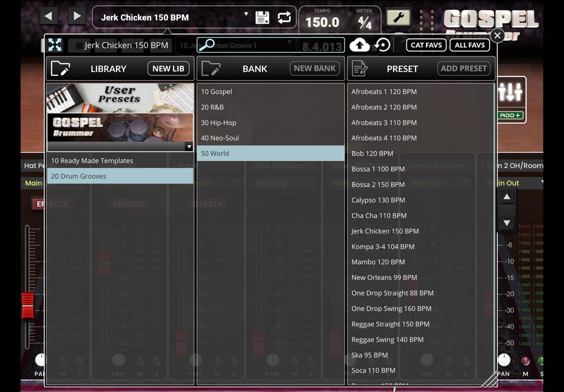The image size is (564, 392).
Task: Click the Preset document edit icon
Action: point(360,68)
